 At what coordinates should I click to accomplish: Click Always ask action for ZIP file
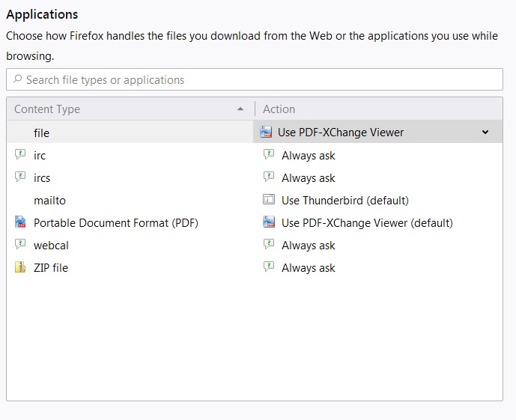[308, 268]
